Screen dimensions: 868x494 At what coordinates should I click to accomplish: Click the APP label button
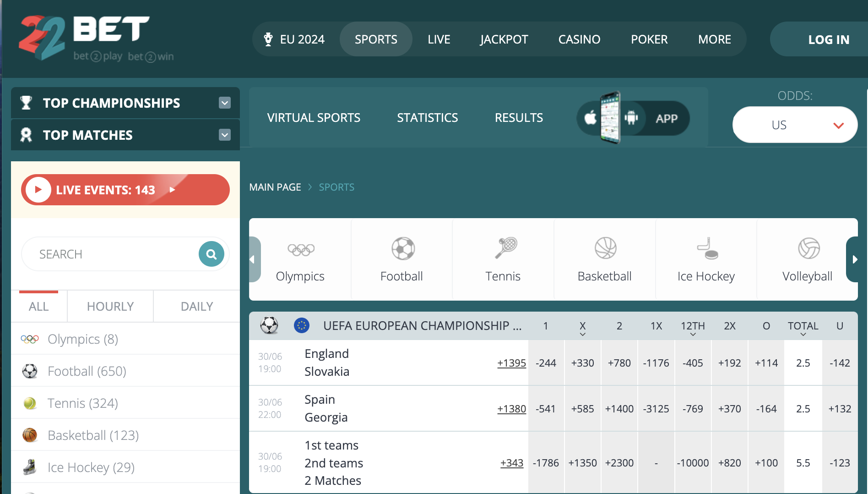[x=666, y=119]
